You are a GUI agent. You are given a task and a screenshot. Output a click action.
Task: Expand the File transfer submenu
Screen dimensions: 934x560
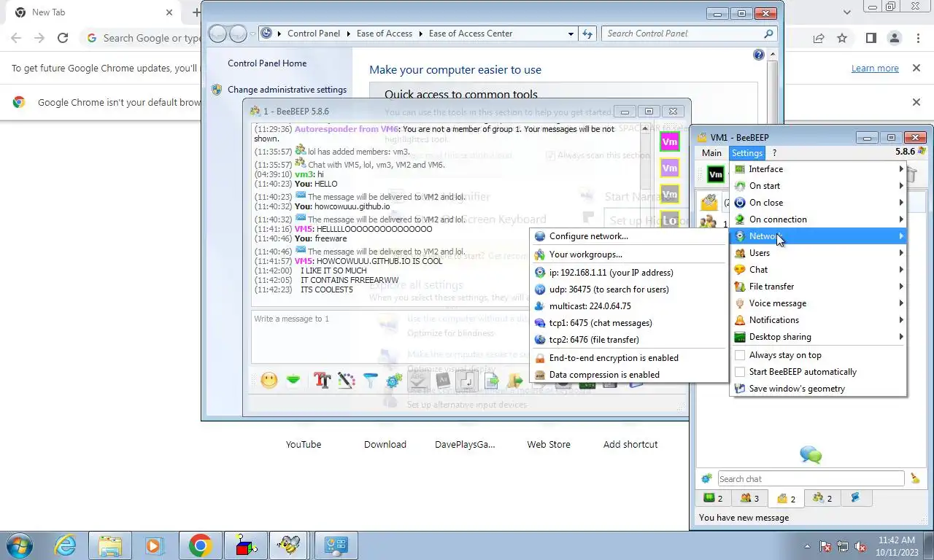[818, 287]
